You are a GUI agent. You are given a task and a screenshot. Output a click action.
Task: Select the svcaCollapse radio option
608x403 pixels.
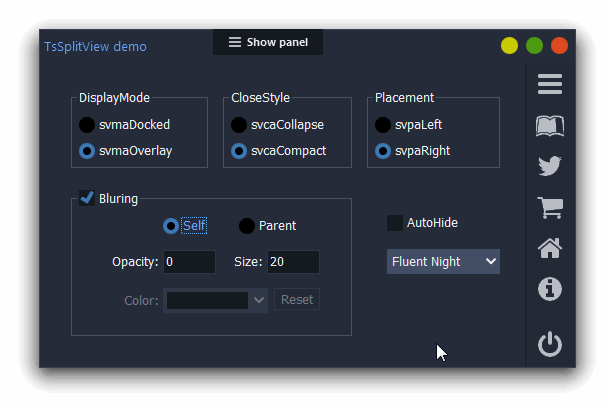(239, 125)
